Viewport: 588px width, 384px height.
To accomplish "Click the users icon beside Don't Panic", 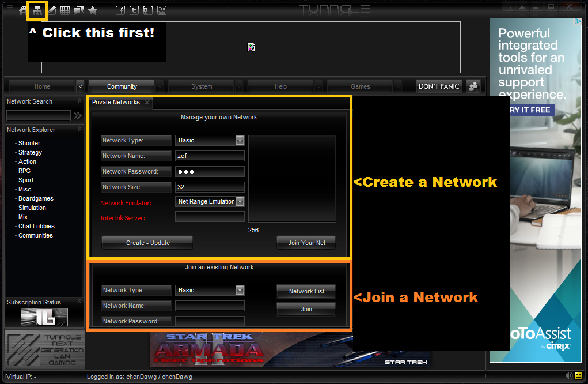I will [473, 86].
